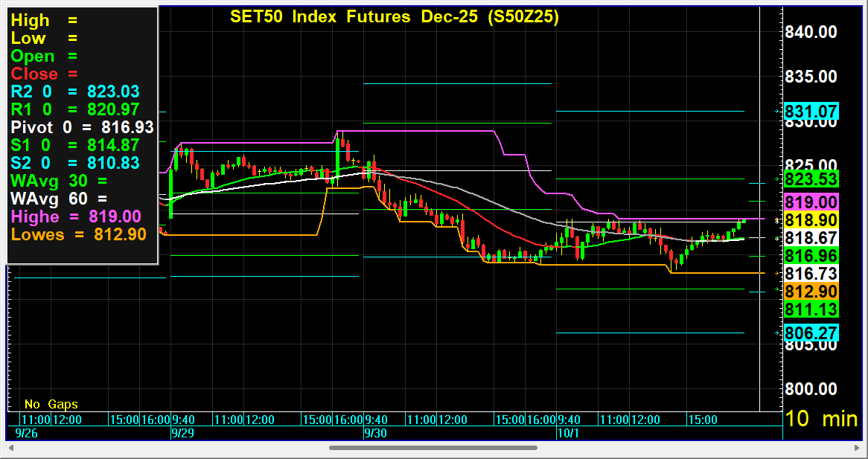Click the right scroll arrow on horizontal scrollbar
This screenshot has width=868, height=459.
pos(855,448)
